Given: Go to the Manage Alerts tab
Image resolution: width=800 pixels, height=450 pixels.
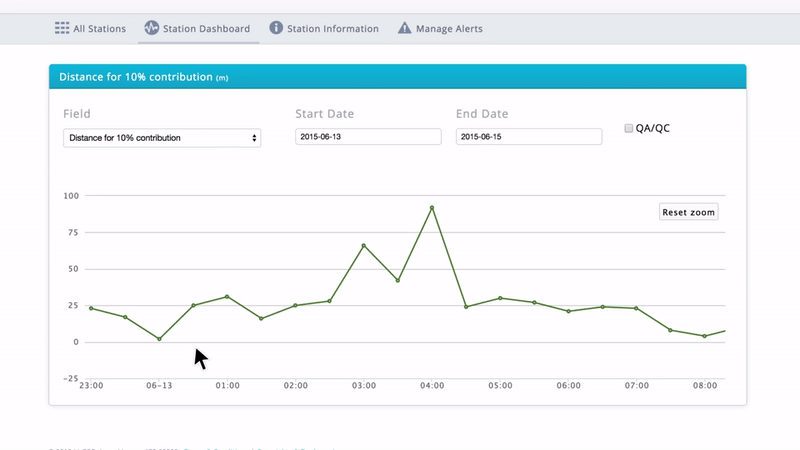Looking at the screenshot, I should tap(440, 29).
